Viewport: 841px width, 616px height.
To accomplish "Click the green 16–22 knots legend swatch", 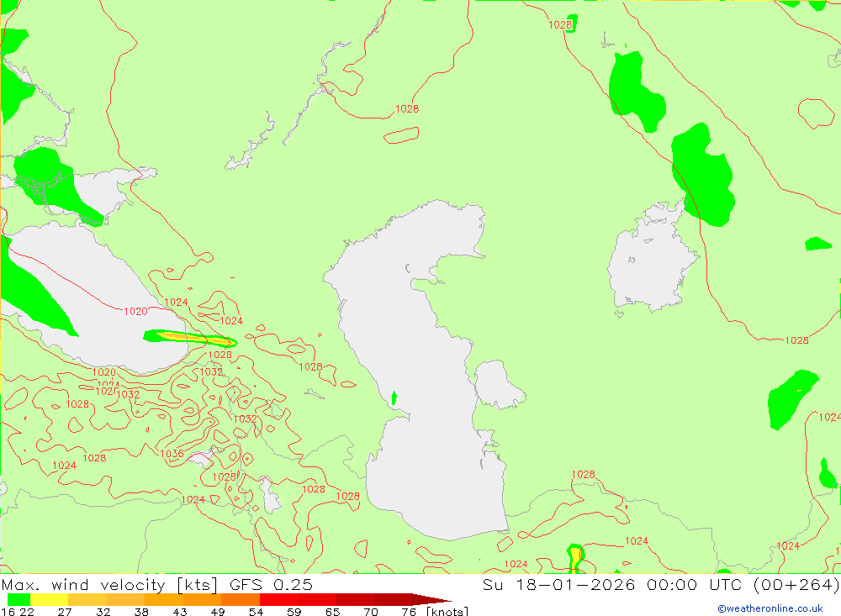I will point(19,599).
